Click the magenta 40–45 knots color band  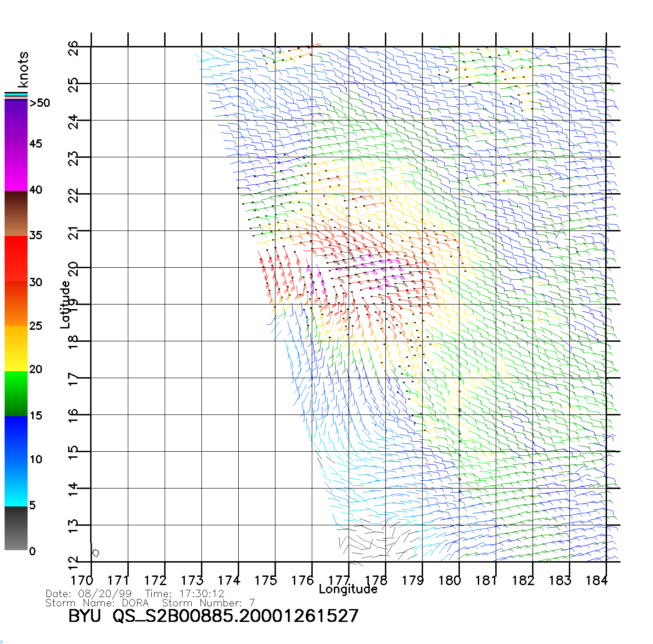click(x=16, y=168)
